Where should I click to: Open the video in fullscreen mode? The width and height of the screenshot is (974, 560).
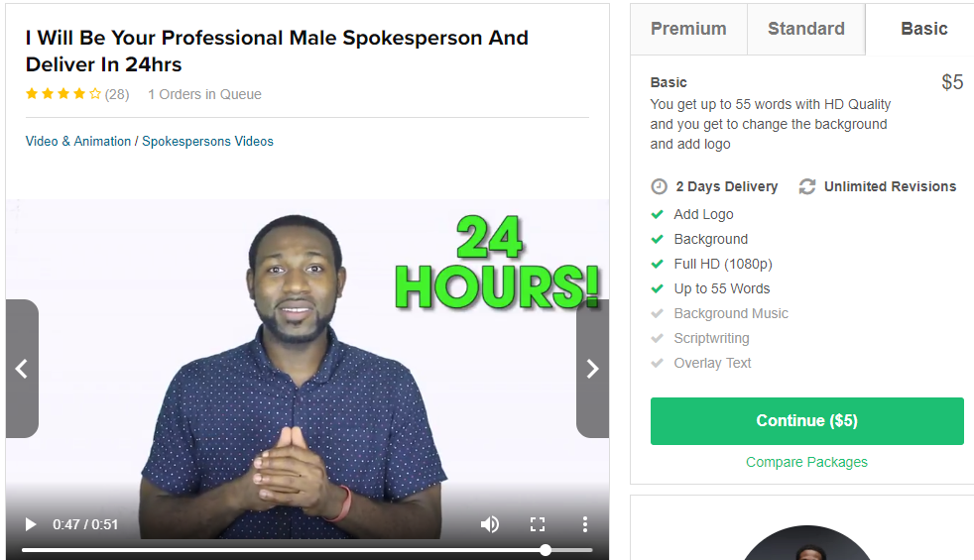pos(538,524)
